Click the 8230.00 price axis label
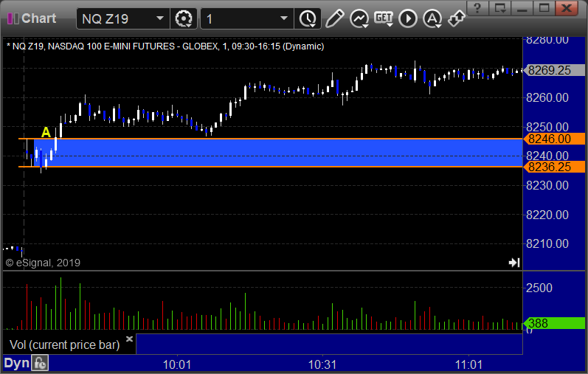This screenshot has width=588, height=374. pos(547,185)
